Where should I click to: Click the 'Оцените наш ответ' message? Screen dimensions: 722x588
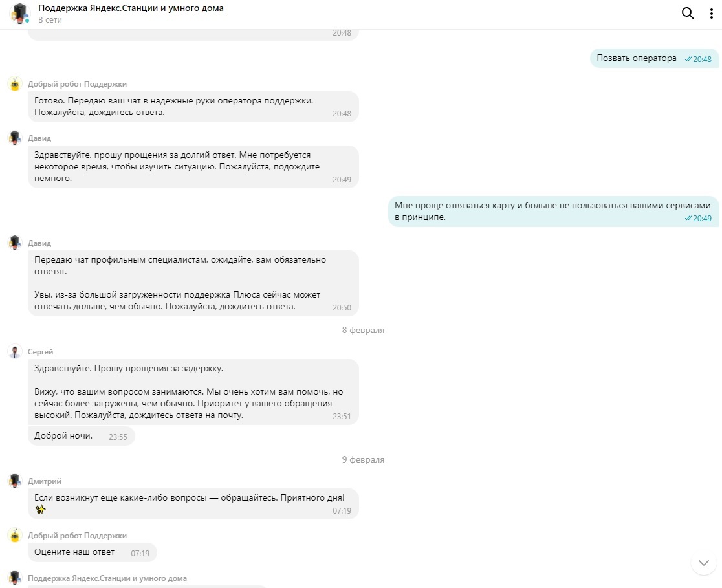click(x=74, y=552)
